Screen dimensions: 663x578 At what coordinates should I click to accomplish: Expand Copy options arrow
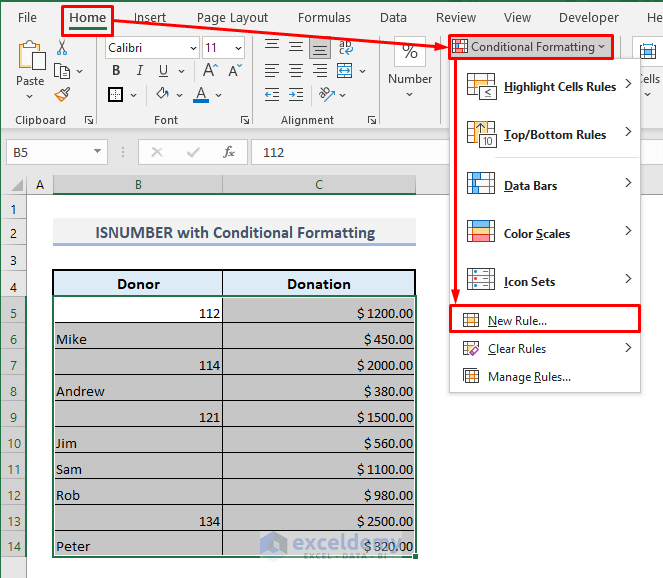(79, 71)
